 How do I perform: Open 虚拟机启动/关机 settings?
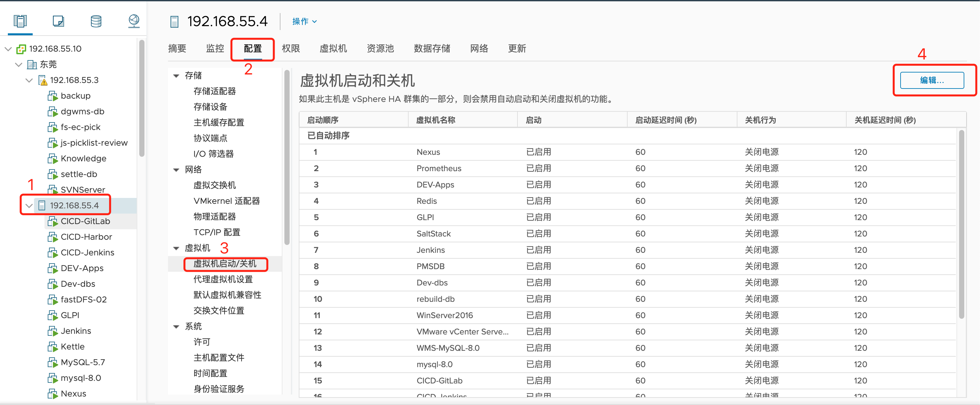point(225,264)
